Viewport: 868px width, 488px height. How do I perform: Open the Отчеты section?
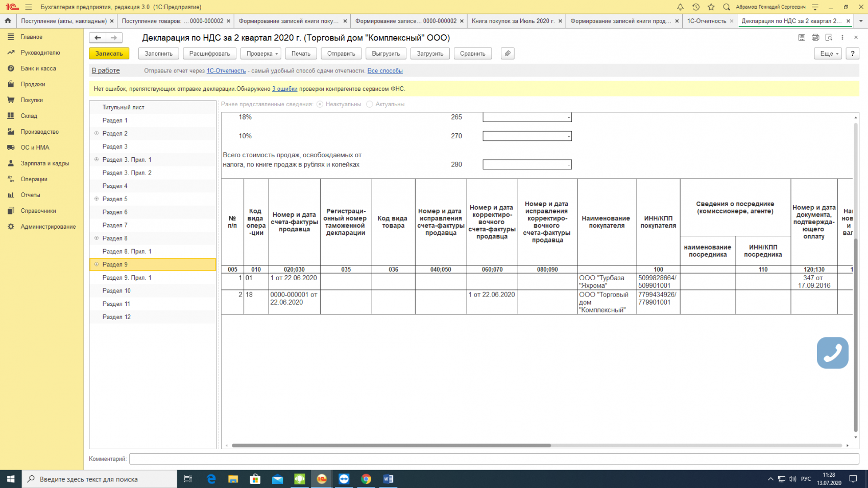(30, 195)
